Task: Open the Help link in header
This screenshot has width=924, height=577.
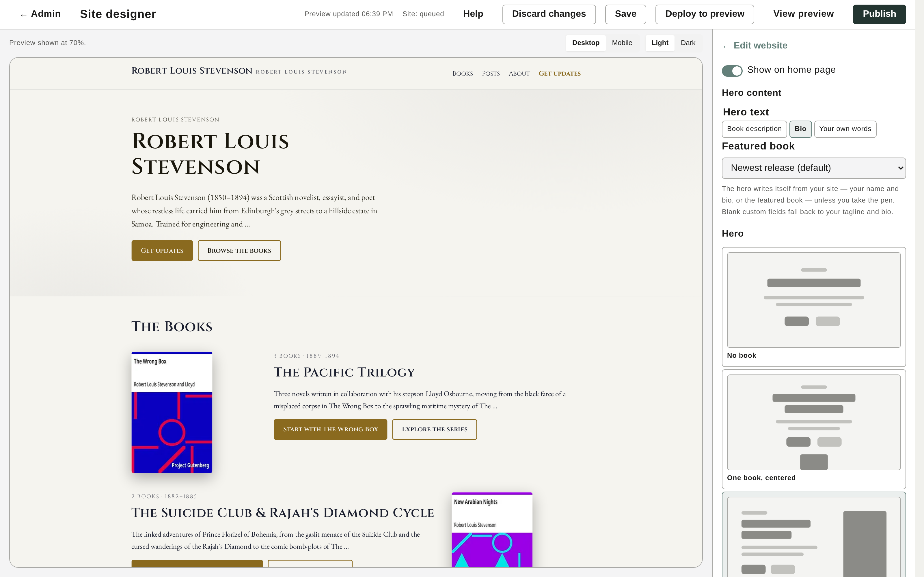Action: click(473, 14)
